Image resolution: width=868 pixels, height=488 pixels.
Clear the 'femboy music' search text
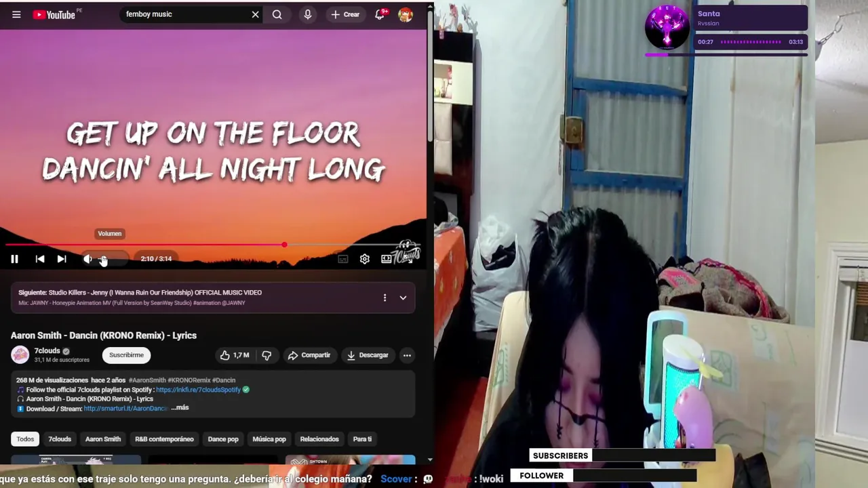(x=255, y=14)
